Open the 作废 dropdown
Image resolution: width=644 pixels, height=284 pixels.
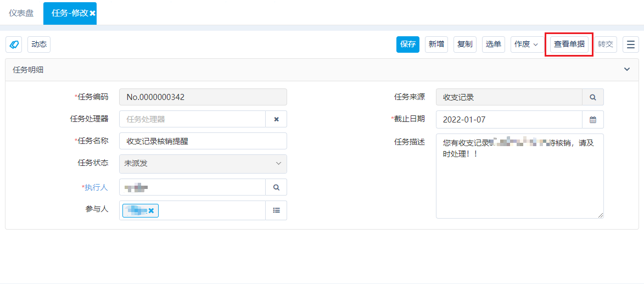pyautogui.click(x=526, y=44)
